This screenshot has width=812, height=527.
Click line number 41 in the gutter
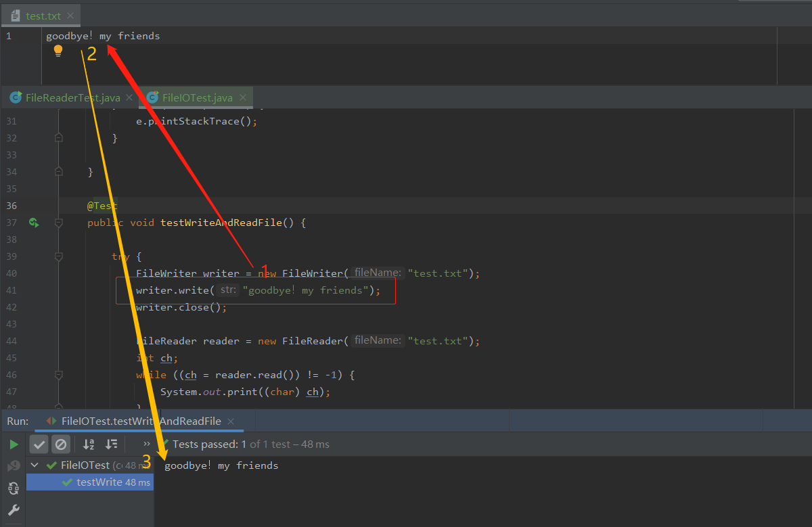click(x=12, y=290)
